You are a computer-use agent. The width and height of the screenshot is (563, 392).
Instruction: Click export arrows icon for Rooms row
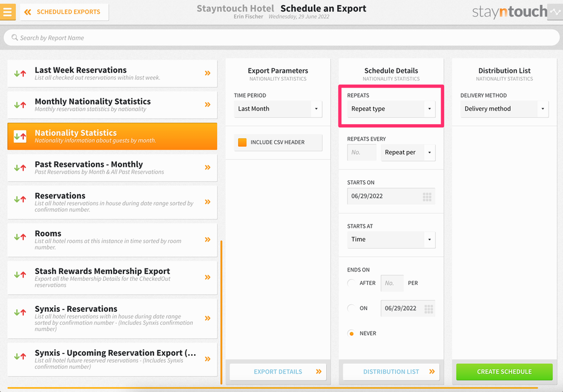click(20, 237)
